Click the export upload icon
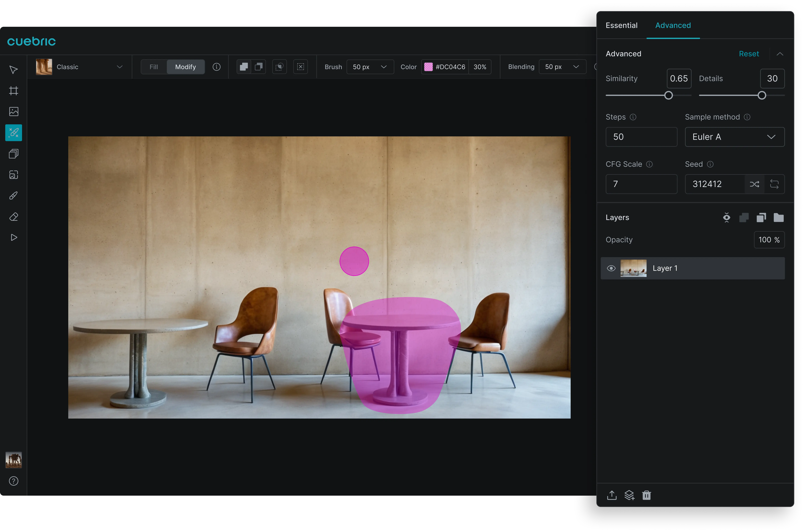The image size is (805, 532). pyautogui.click(x=612, y=495)
